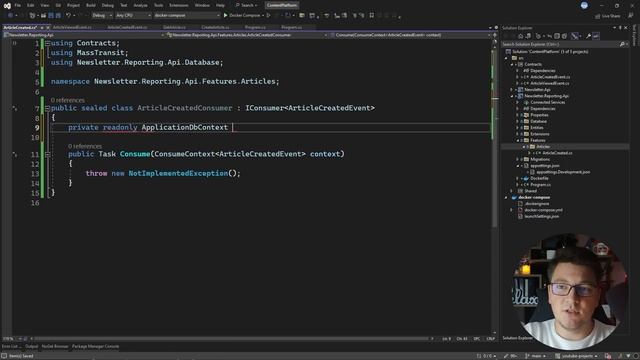The image size is (640, 360).
Task: Click the Start Without Debugging icon
Action: [x=269, y=16]
